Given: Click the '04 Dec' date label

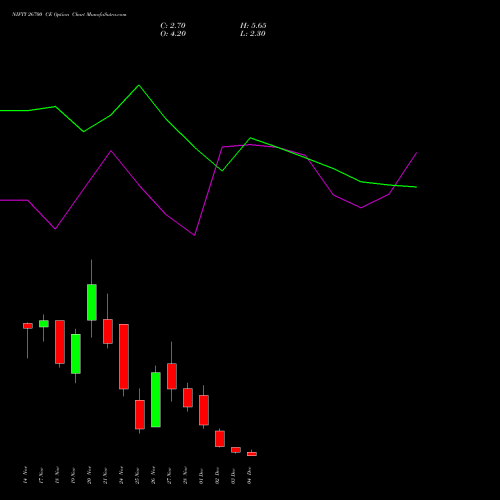Looking at the screenshot, I should click(x=250, y=475).
